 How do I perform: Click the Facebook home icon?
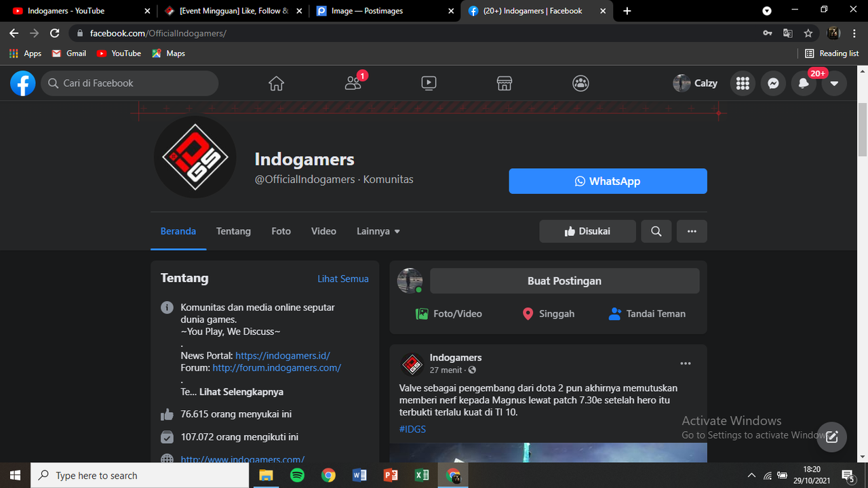276,83
